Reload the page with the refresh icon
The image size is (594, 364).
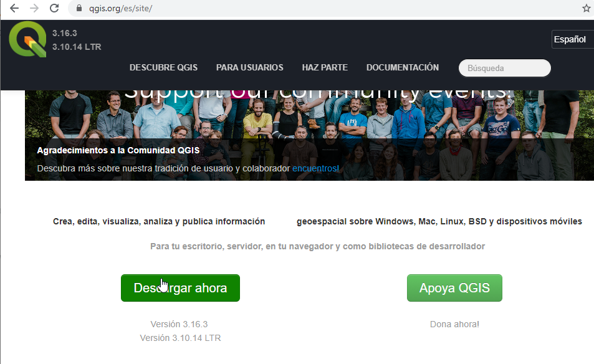coord(54,8)
